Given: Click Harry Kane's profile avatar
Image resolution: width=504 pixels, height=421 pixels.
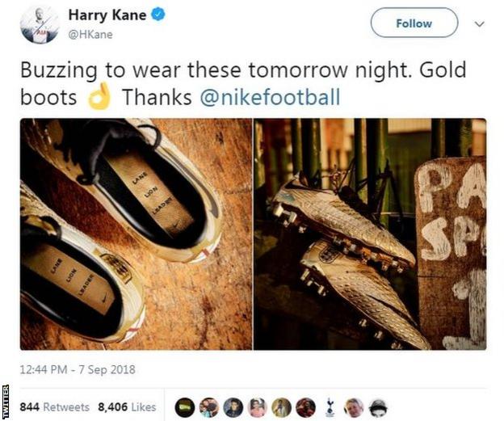Looking at the screenshot, I should 40,24.
